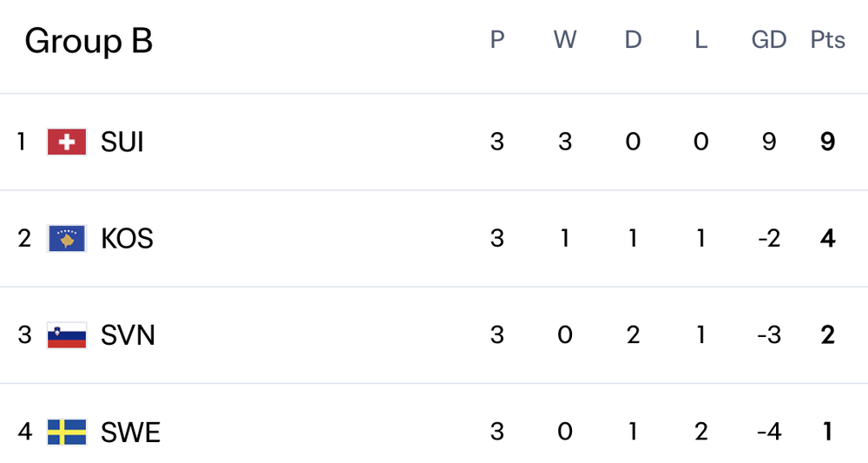Click Slovenia's 2 draws value
This screenshot has width=868, height=463.
(633, 334)
